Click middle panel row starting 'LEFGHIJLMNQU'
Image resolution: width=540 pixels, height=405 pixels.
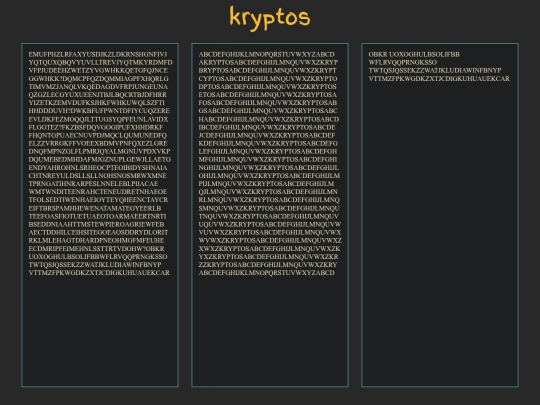(x=268, y=152)
